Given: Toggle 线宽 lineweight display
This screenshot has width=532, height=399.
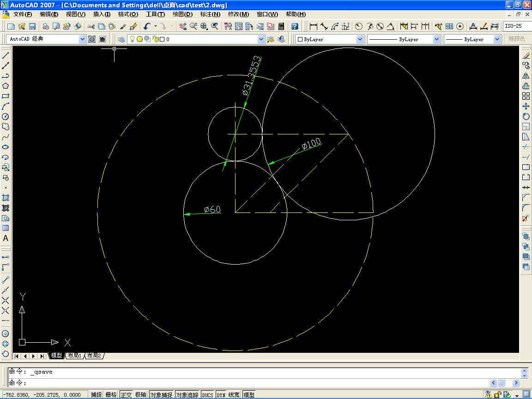Looking at the screenshot, I should click(234, 394).
